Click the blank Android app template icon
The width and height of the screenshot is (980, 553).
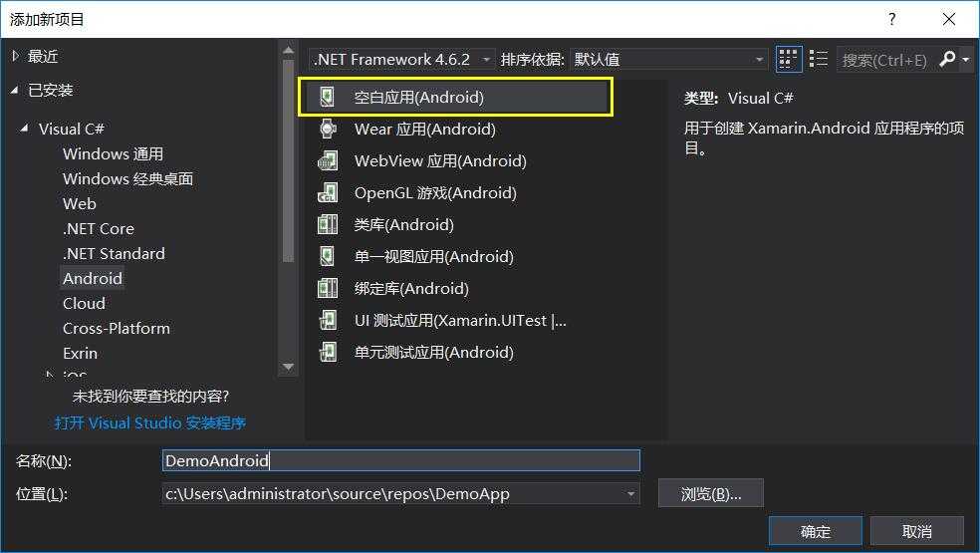pyautogui.click(x=327, y=97)
